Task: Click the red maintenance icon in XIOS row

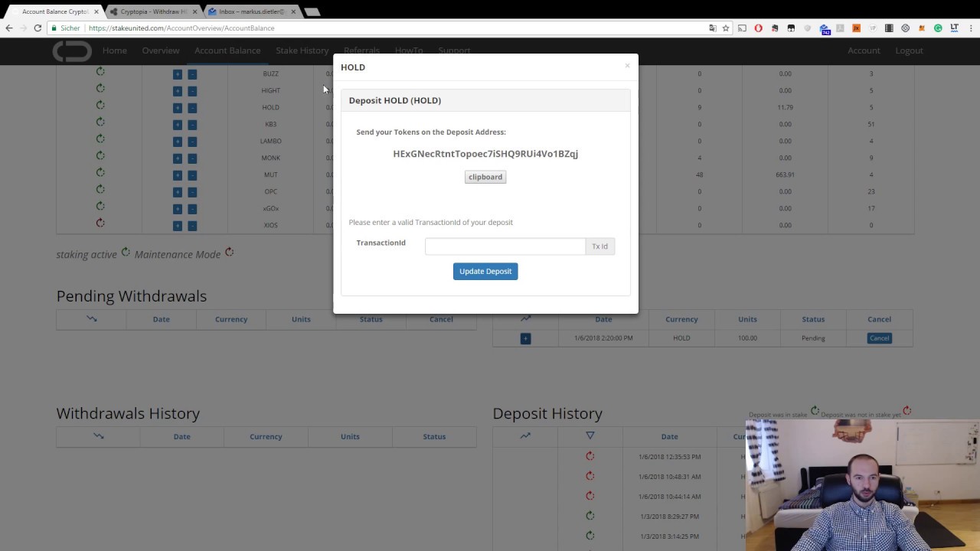Action: (100, 223)
